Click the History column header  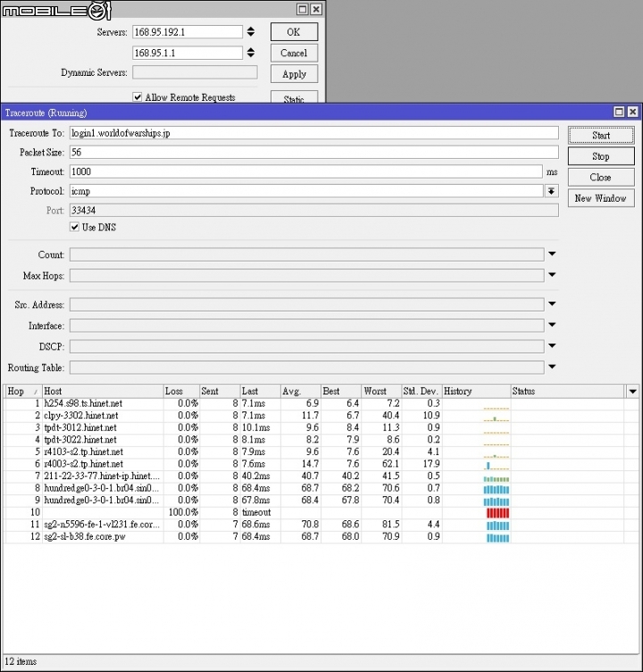point(476,391)
